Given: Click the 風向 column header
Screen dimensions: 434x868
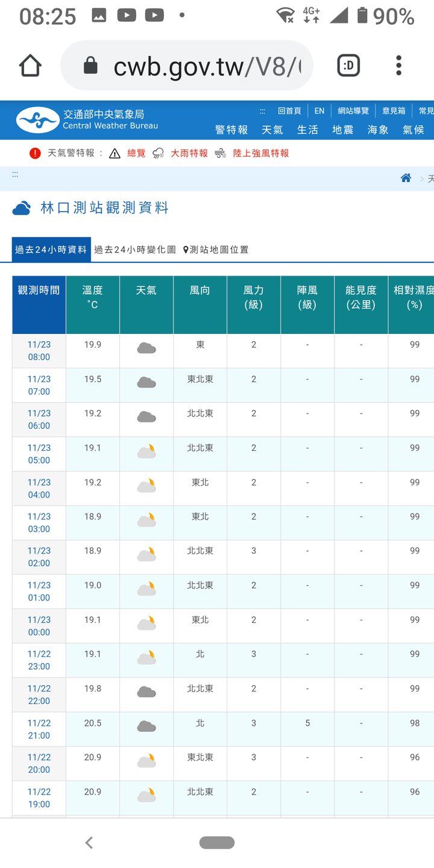Looking at the screenshot, I should 200,305.
